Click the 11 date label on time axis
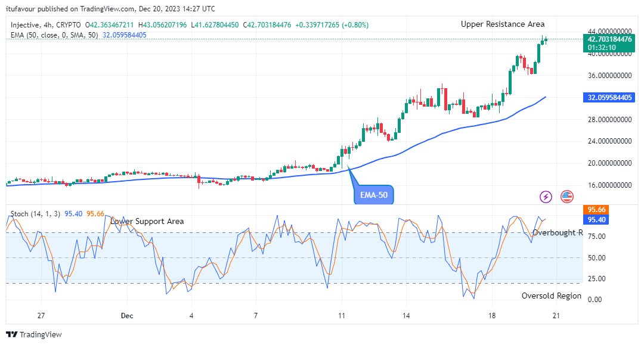Viewport: 644px width, 345px height. click(x=342, y=315)
